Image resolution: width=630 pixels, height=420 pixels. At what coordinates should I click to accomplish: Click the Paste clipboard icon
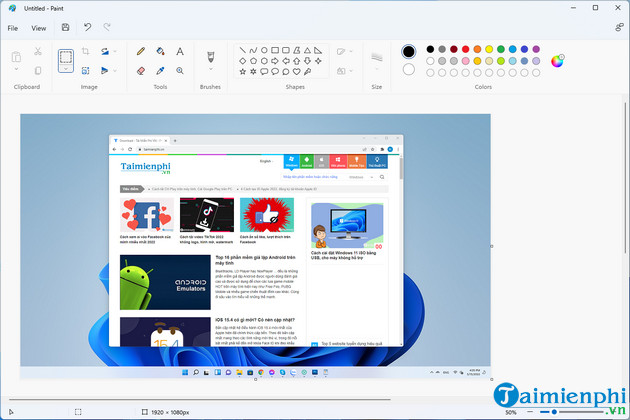16,57
